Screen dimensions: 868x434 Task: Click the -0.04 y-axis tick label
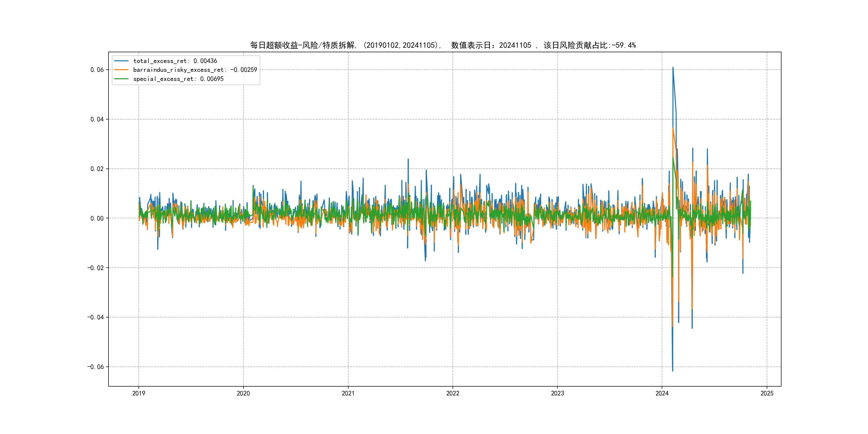pyautogui.click(x=95, y=317)
